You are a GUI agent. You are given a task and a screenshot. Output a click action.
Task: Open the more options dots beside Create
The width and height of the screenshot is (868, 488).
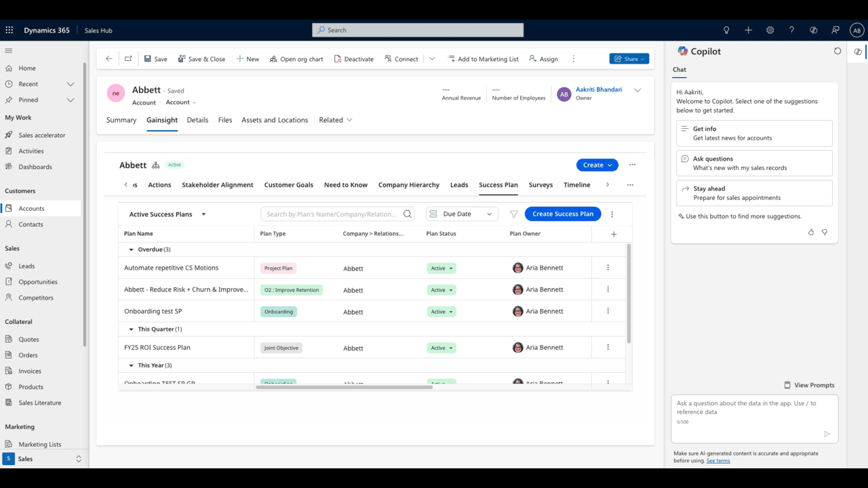point(632,165)
